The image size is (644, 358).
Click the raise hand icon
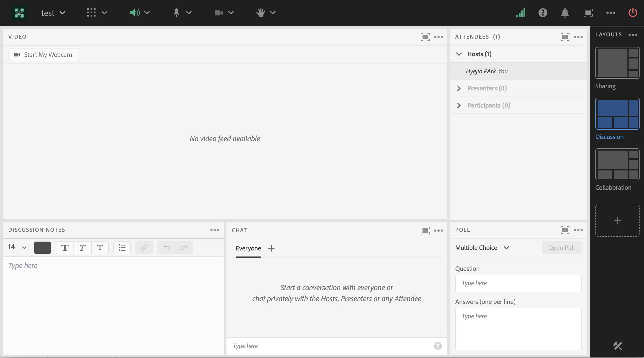point(260,13)
